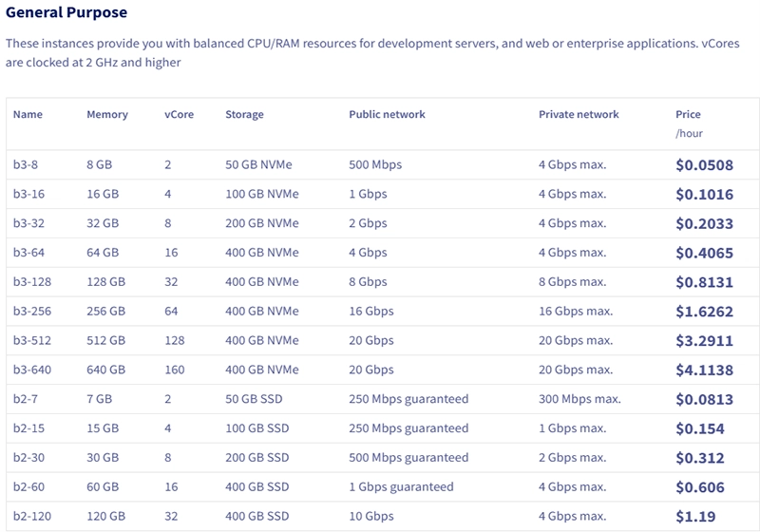Click the 640 GB memory cell

click(x=105, y=370)
